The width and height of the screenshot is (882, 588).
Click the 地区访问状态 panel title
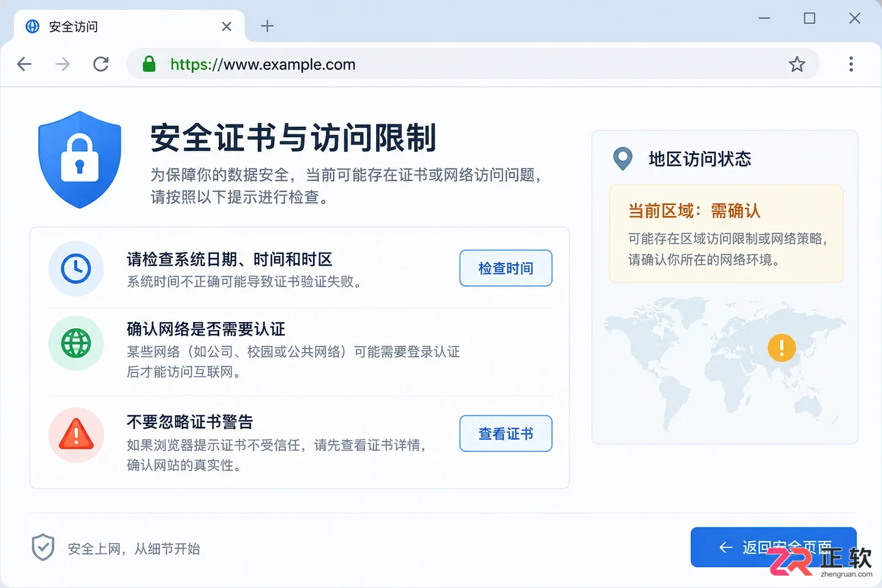coord(699,159)
